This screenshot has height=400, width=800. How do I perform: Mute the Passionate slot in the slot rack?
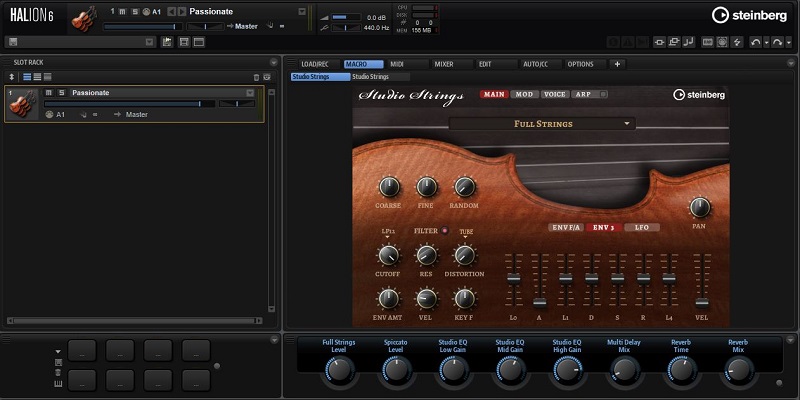tap(48, 93)
